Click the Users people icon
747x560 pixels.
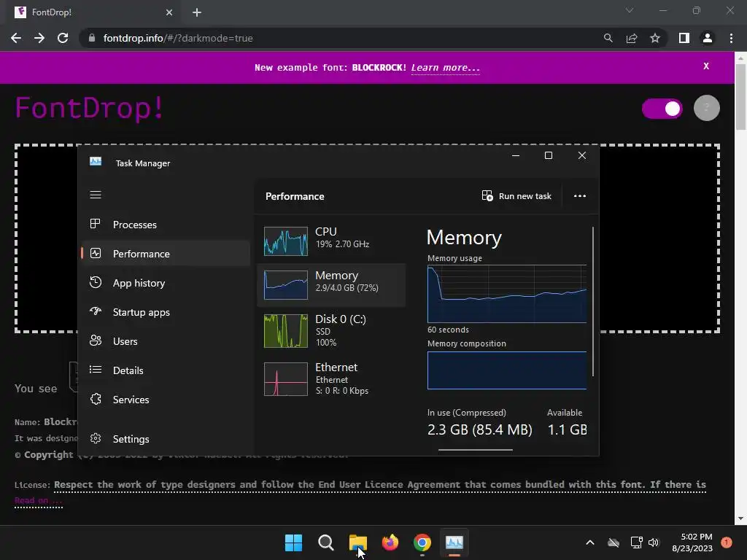pyautogui.click(x=96, y=341)
